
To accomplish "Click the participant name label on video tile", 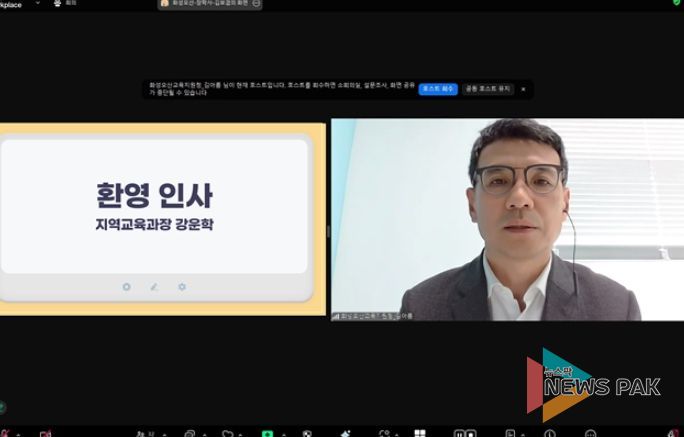I will coord(373,316).
